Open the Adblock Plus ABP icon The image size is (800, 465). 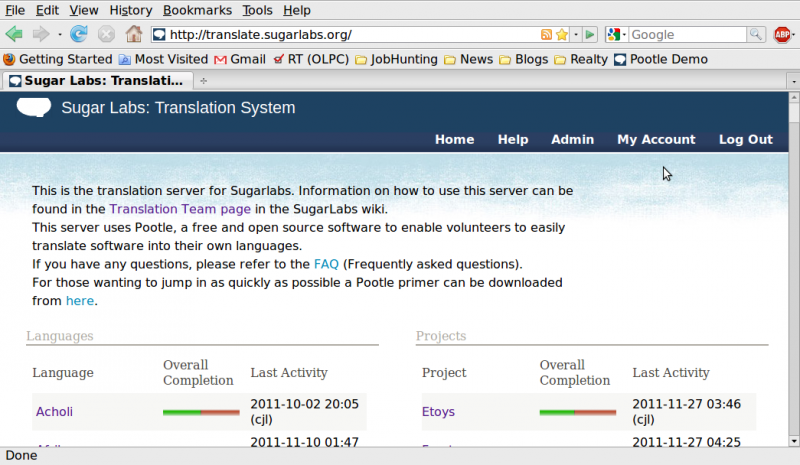(x=783, y=35)
